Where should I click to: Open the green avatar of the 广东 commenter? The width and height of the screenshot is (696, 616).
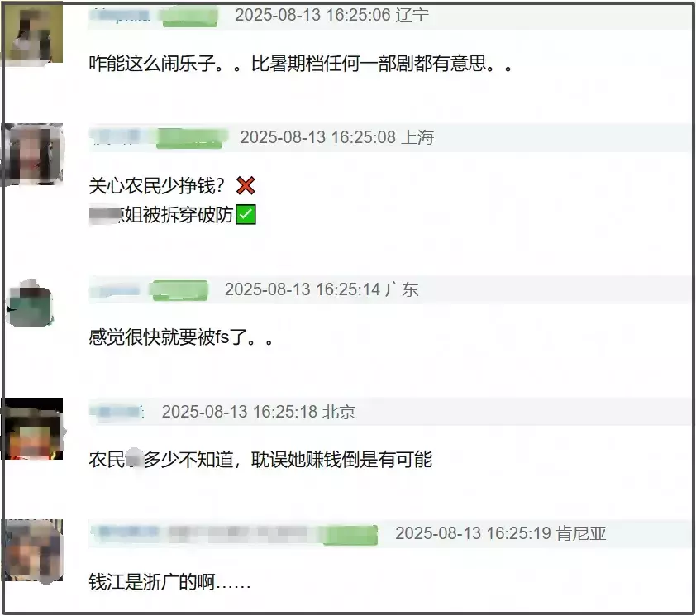click(31, 303)
